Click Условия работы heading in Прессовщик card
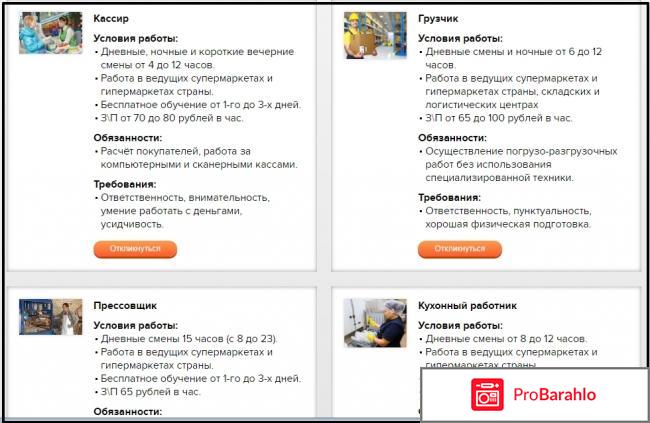The height and width of the screenshot is (423, 650). pos(136,326)
